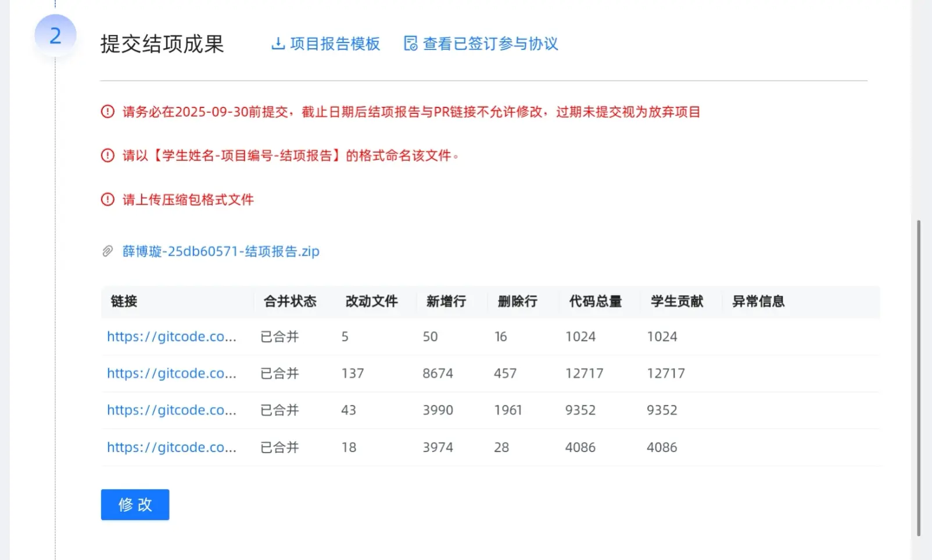Click the step 2 circle badge
This screenshot has height=560, width=932.
click(55, 36)
